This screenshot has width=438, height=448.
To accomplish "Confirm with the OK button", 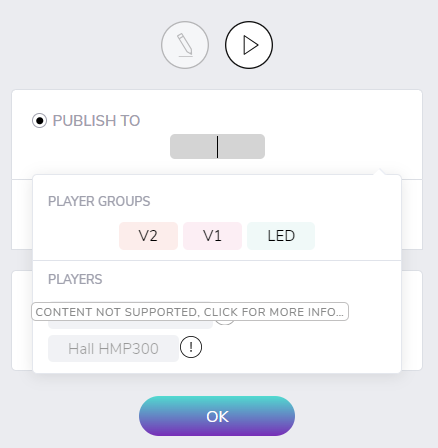I will pyautogui.click(x=217, y=416).
